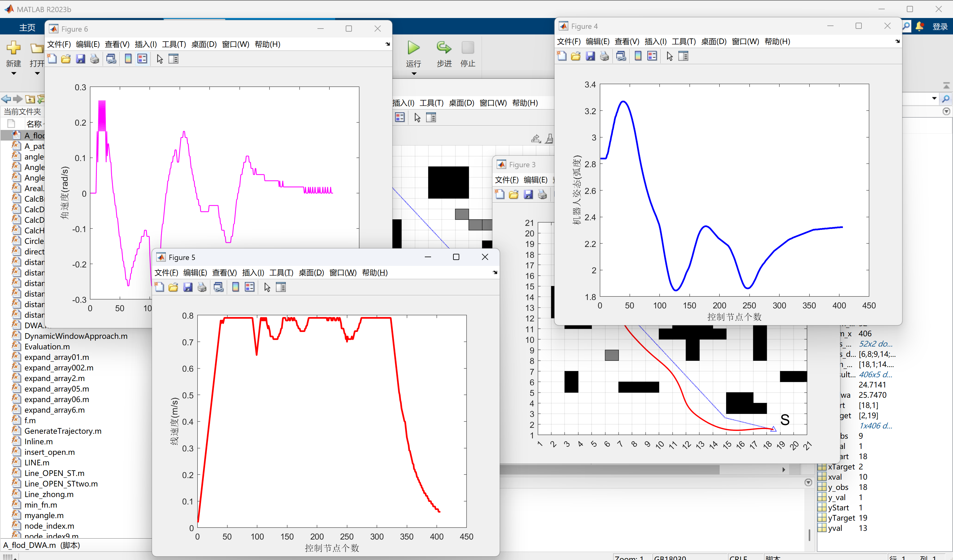Click Open folder icon in Figure 5 toolbar

click(173, 287)
